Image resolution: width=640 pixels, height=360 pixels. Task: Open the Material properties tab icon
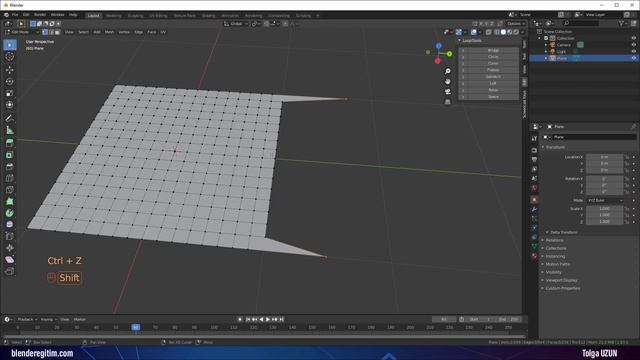click(x=534, y=256)
